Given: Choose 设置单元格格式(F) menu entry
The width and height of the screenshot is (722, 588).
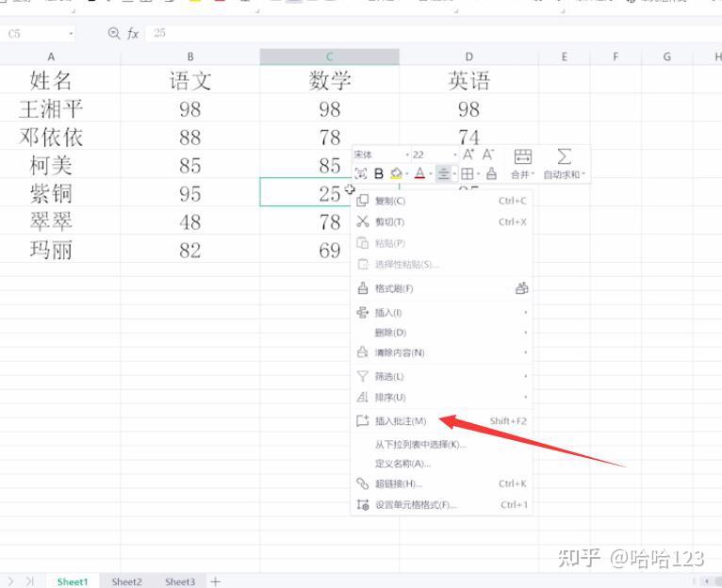Looking at the screenshot, I should click(x=441, y=505).
